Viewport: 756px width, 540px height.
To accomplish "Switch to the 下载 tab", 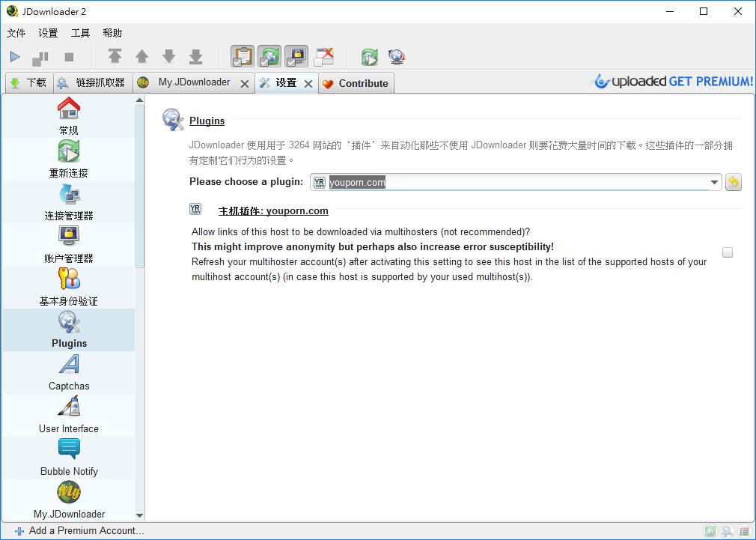I will click(29, 82).
